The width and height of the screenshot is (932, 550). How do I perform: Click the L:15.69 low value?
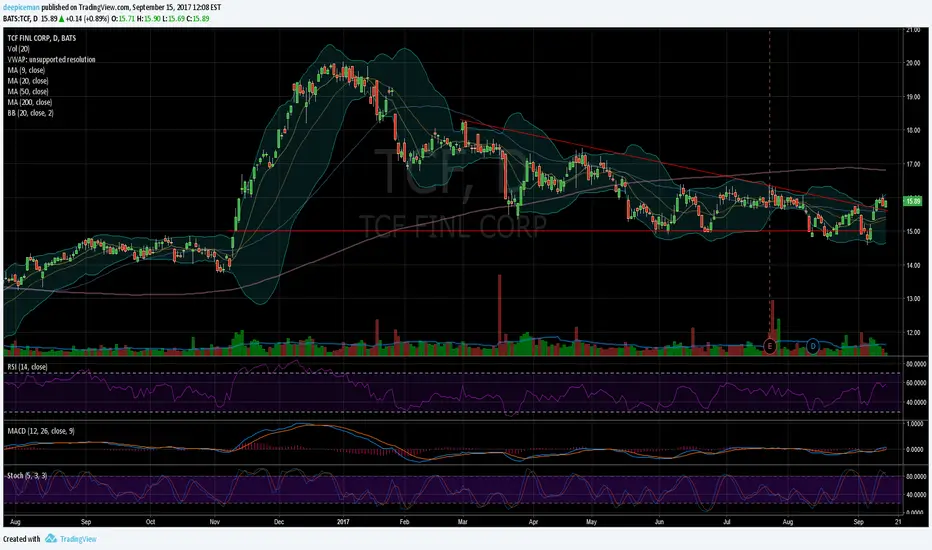click(173, 18)
